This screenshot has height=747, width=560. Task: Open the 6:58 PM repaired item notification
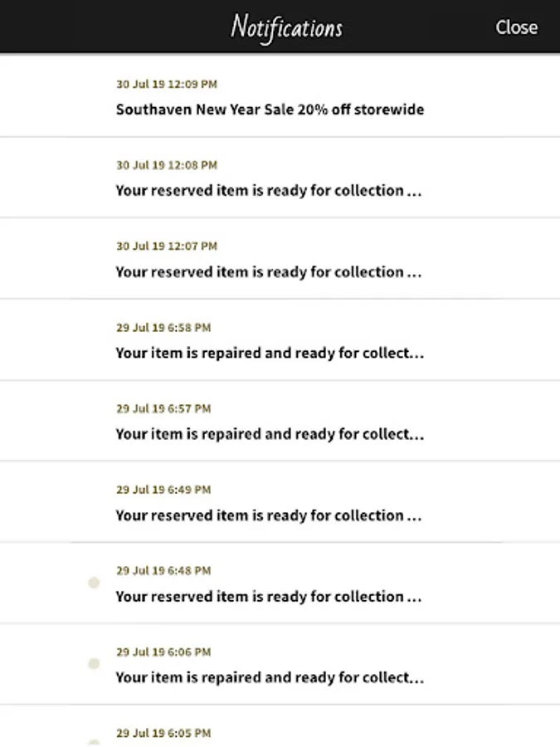pos(270,353)
